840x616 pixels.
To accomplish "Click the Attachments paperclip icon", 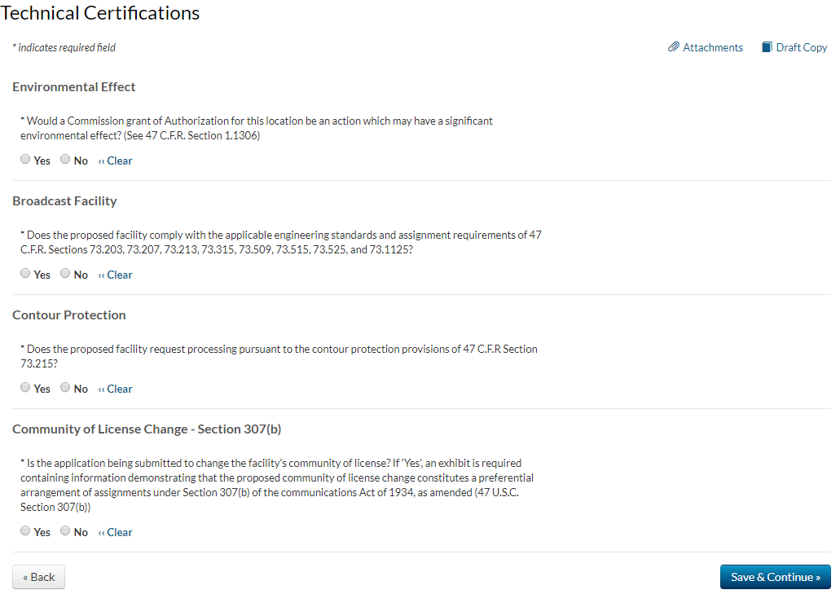I will 673,47.
